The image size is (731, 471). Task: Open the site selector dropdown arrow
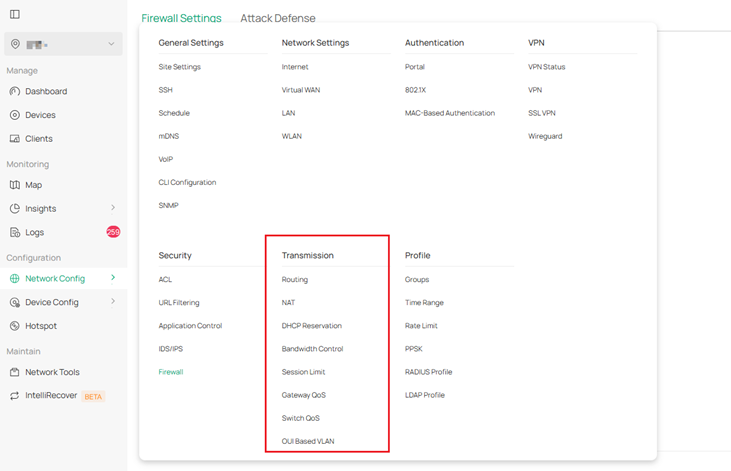111,44
